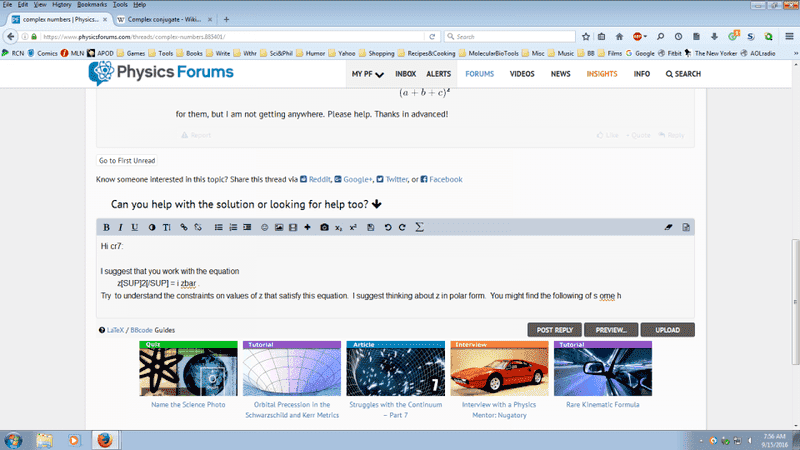Click the text size icon
The width and height of the screenshot is (800, 450).
point(167,227)
